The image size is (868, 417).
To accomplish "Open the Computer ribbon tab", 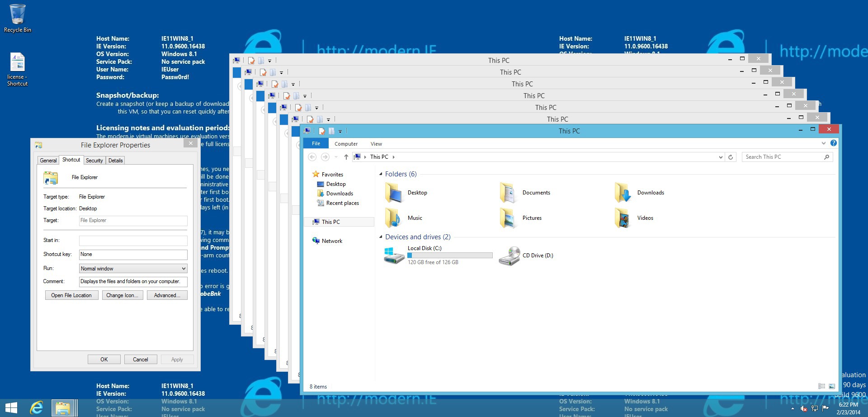I will tap(346, 144).
